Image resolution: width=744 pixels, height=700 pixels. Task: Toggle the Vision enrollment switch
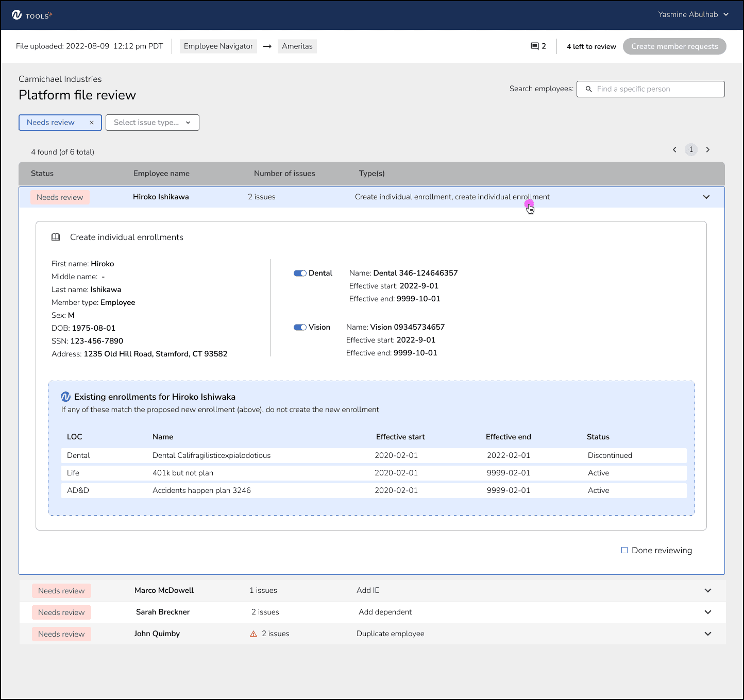pos(300,328)
